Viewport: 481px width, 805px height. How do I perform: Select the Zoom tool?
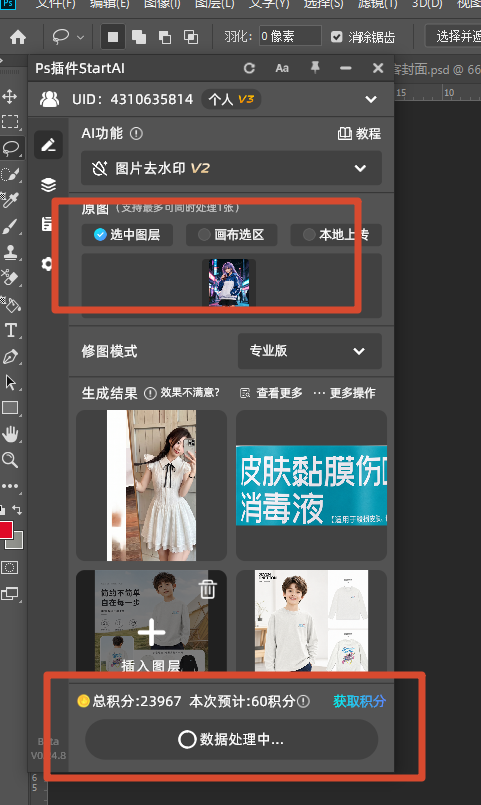10,459
